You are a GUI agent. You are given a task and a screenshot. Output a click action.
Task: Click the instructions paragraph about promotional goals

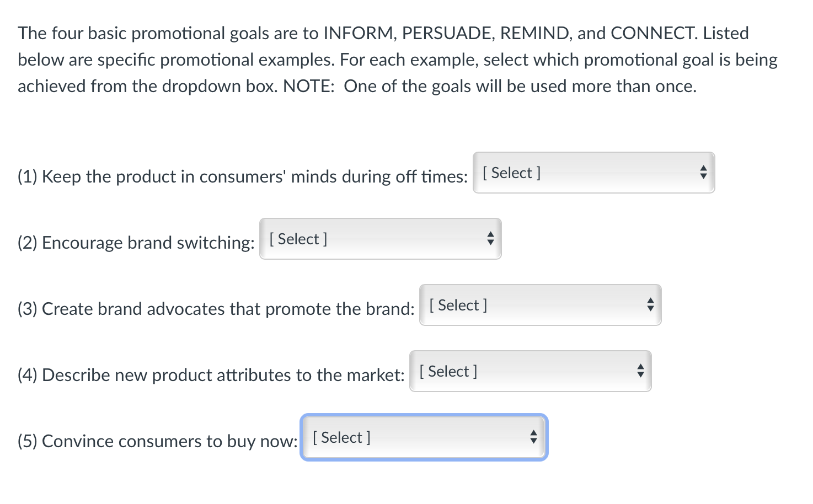point(396,60)
